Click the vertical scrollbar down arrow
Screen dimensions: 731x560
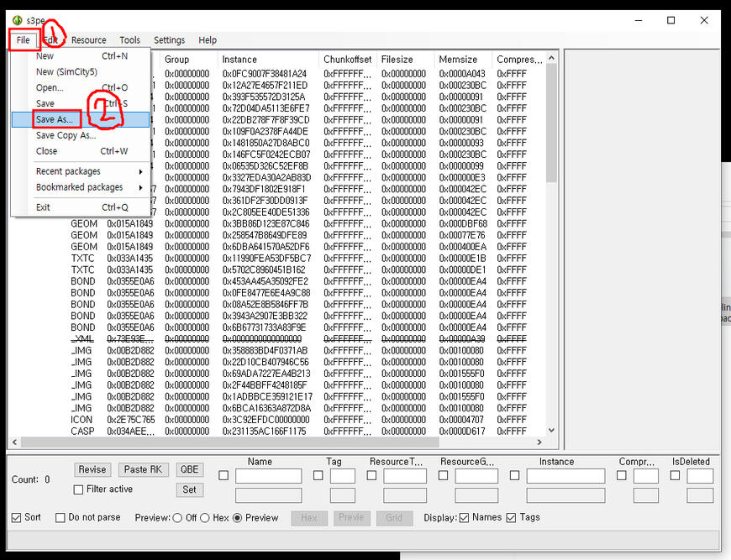click(x=551, y=430)
